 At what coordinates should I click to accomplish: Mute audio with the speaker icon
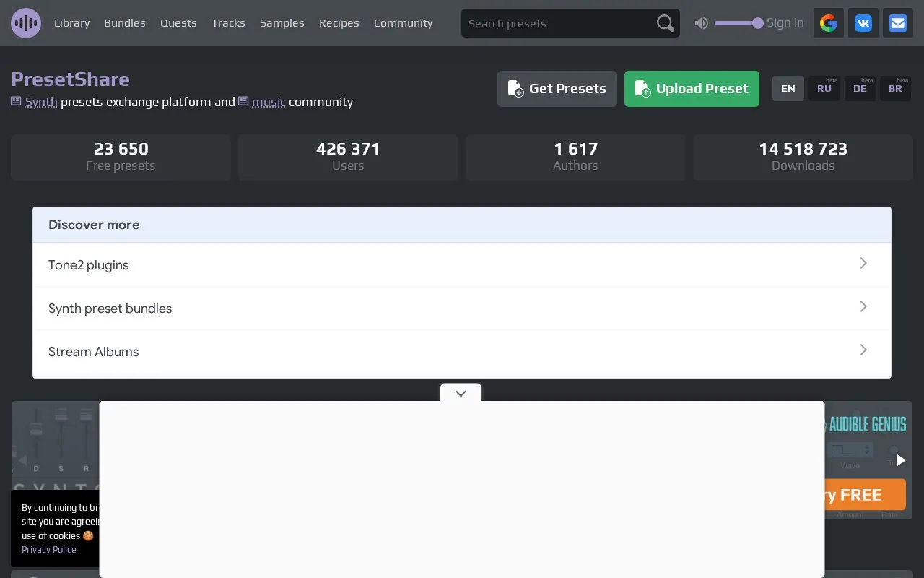point(701,23)
